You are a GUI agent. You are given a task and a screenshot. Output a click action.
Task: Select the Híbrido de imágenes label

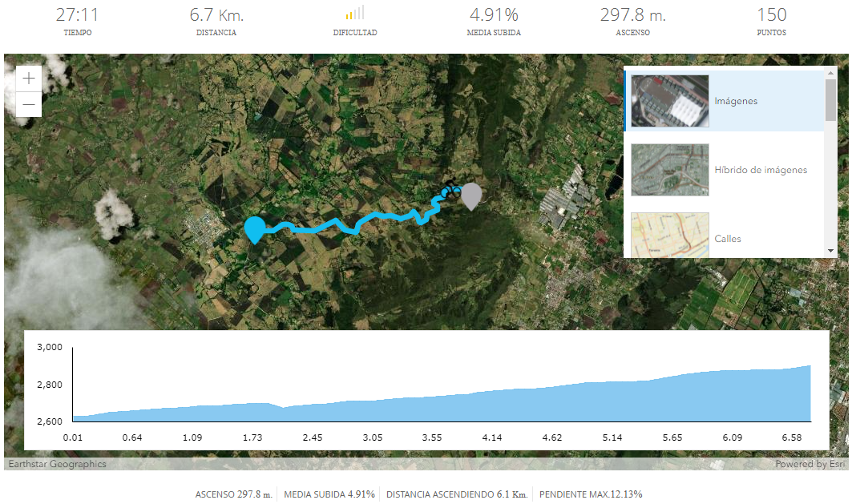coord(761,170)
